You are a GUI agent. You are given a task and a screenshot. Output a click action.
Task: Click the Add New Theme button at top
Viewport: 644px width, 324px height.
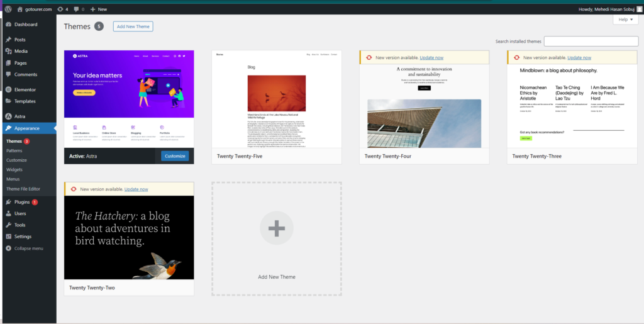click(x=133, y=26)
